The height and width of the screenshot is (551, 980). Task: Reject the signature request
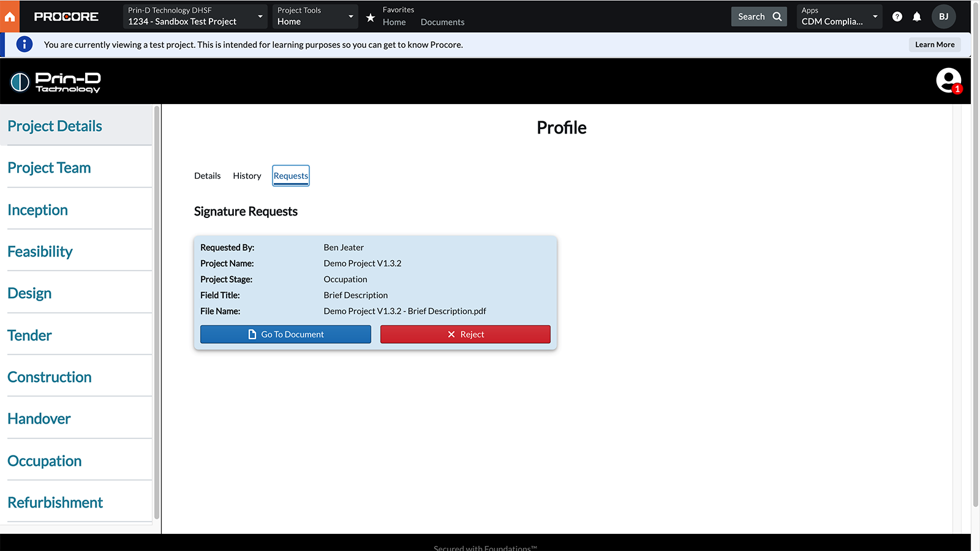(465, 334)
